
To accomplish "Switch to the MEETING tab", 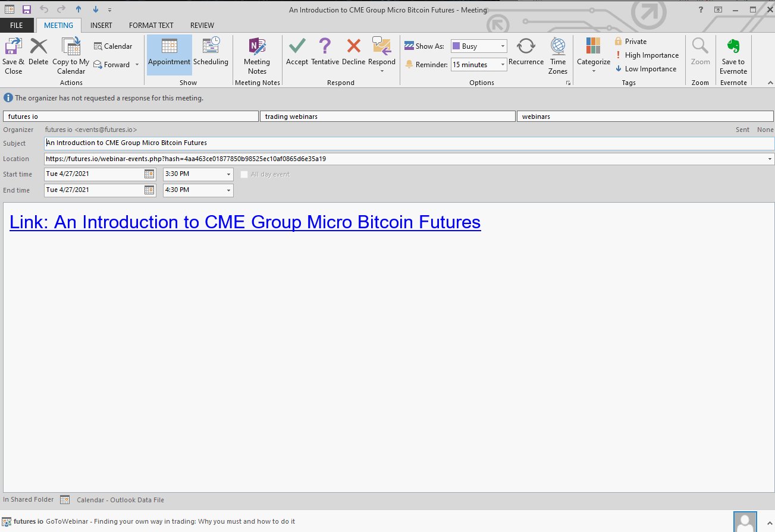I will [59, 26].
